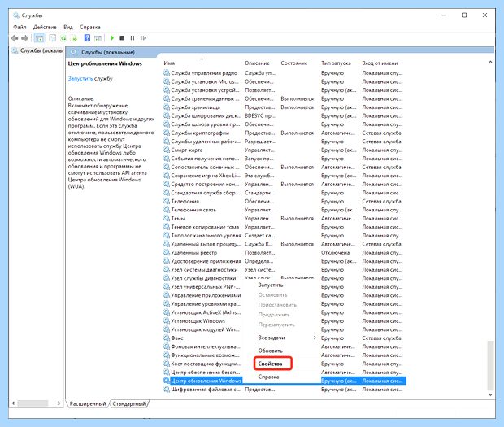Click the Запустить service link
The width and height of the screenshot is (504, 427).
click(x=80, y=78)
